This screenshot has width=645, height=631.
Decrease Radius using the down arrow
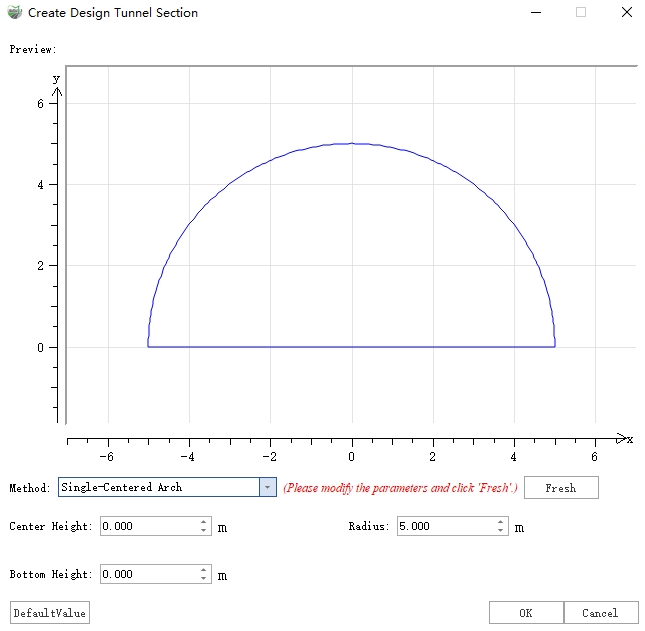coord(501,531)
